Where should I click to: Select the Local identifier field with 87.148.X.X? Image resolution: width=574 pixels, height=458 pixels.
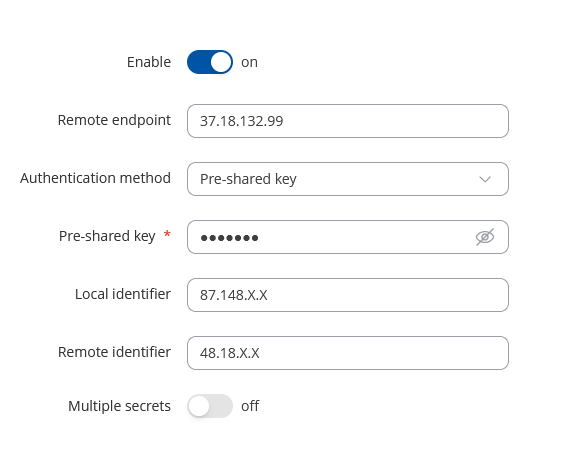point(348,295)
